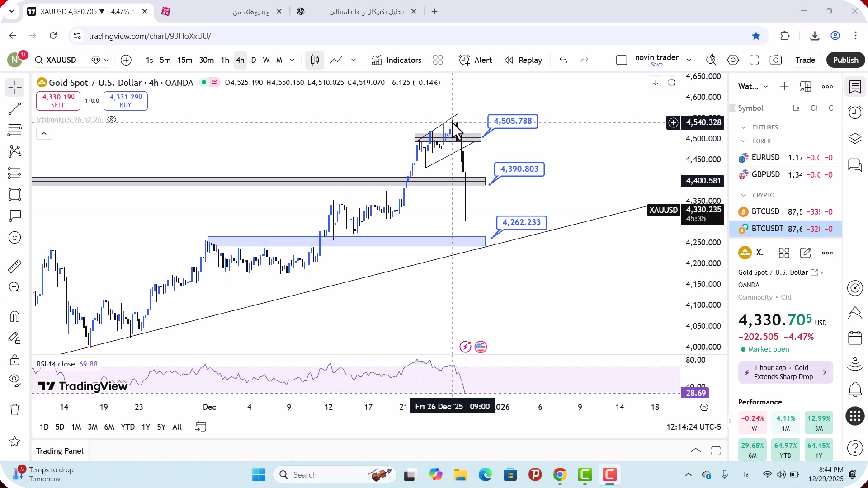
Task: Open Indicators dialog
Action: (x=396, y=60)
